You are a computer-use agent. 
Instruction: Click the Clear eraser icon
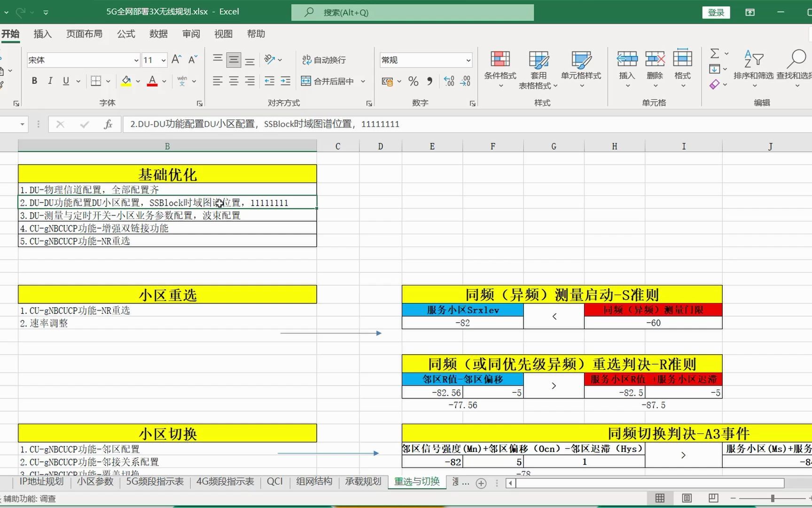[x=714, y=85]
